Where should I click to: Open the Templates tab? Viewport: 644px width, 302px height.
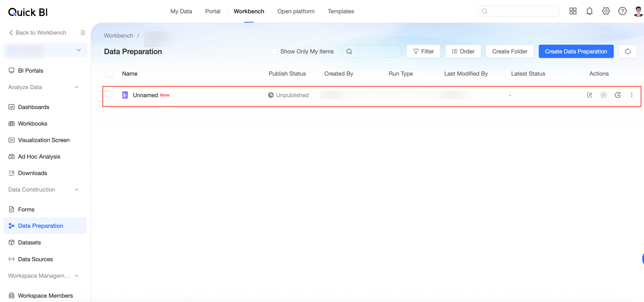[x=341, y=11]
